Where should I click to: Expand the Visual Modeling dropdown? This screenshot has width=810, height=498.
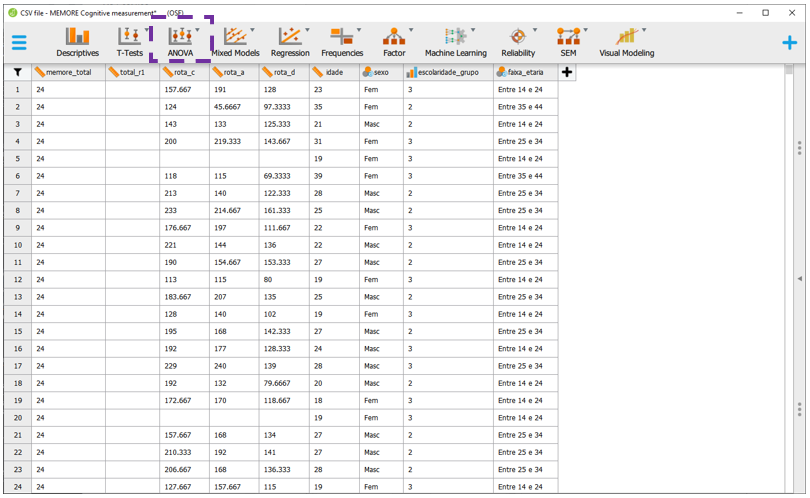coord(641,31)
